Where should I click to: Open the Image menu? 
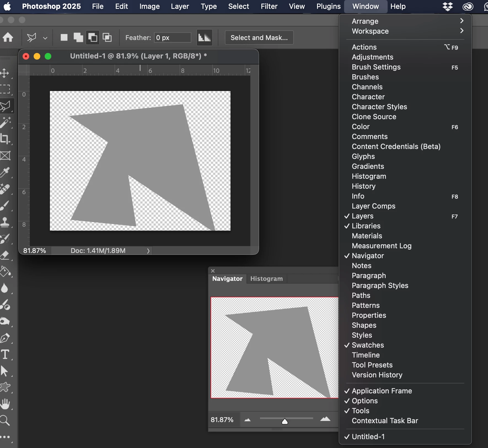pos(149,6)
